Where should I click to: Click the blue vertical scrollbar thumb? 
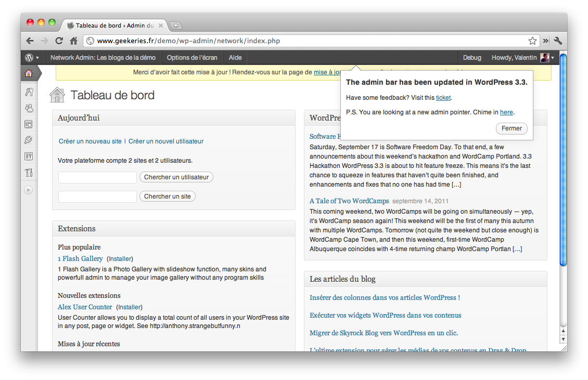click(x=563, y=160)
